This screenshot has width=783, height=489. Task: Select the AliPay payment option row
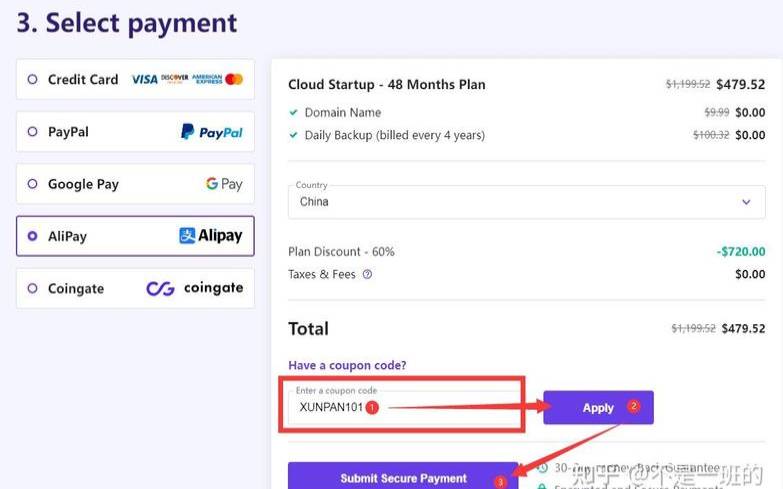click(x=135, y=236)
